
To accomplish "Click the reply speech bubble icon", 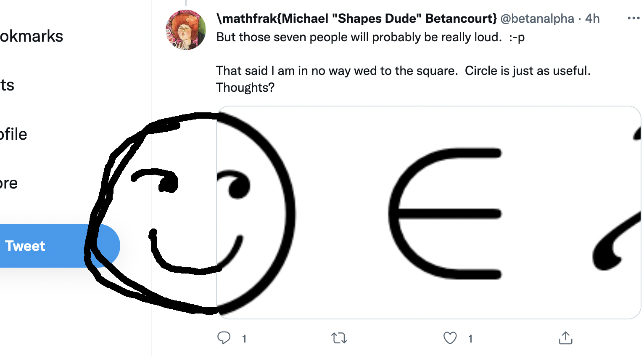I will (224, 338).
